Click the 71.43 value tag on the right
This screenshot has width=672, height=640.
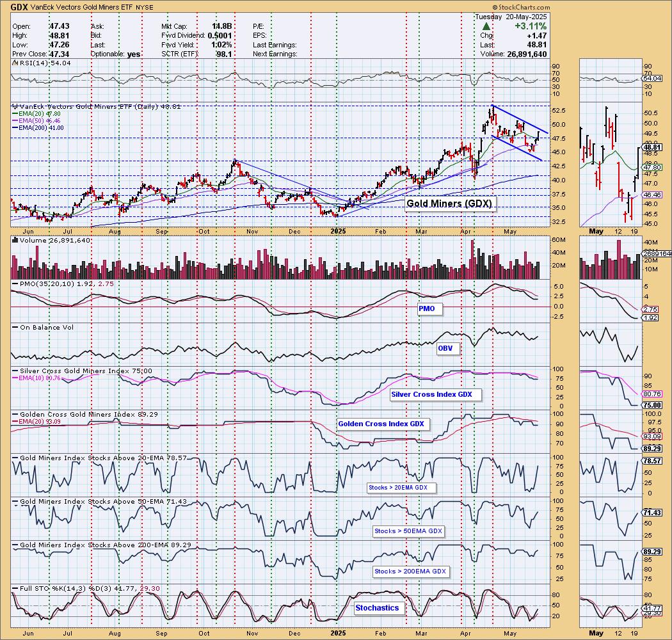653,513
